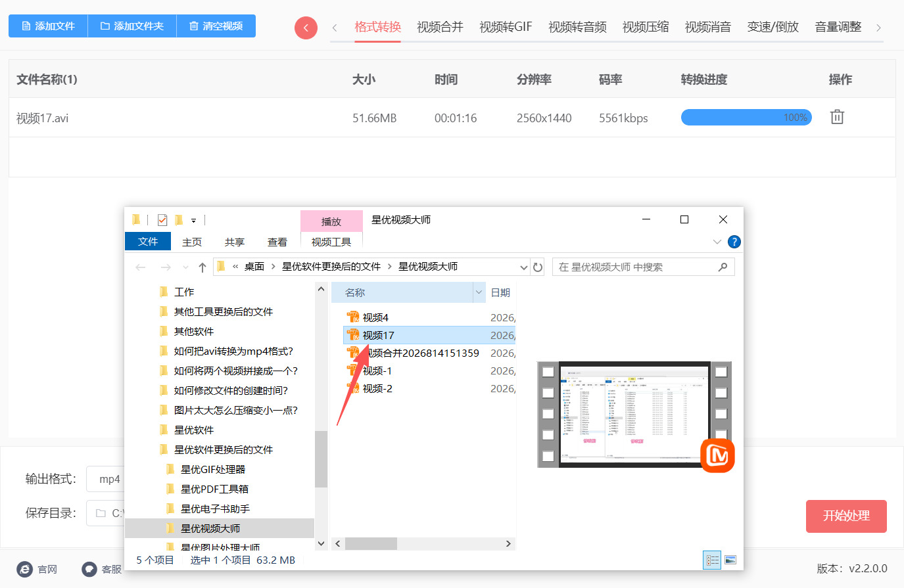Click the 添加文件 button
Viewport: 904px width, 588px height.
48,26
